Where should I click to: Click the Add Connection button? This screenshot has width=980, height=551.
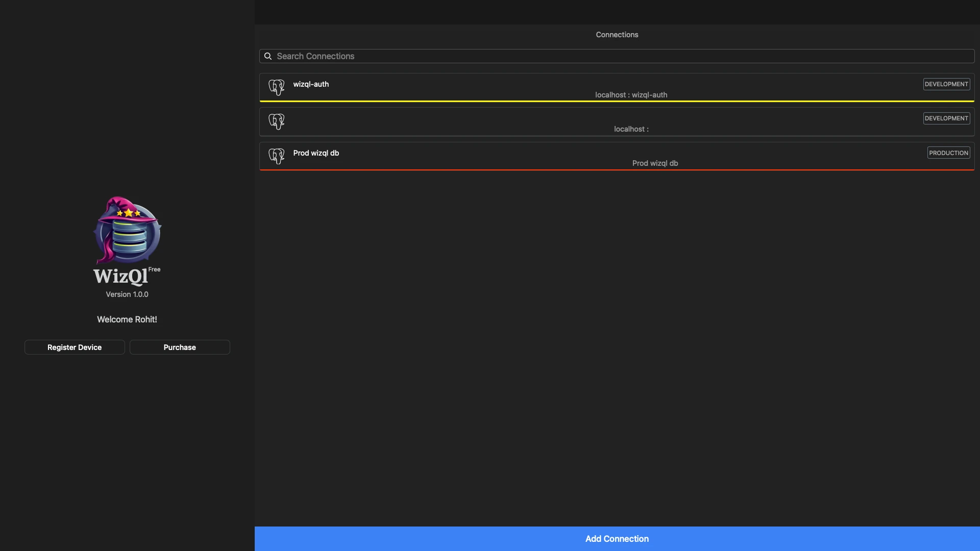click(x=617, y=539)
